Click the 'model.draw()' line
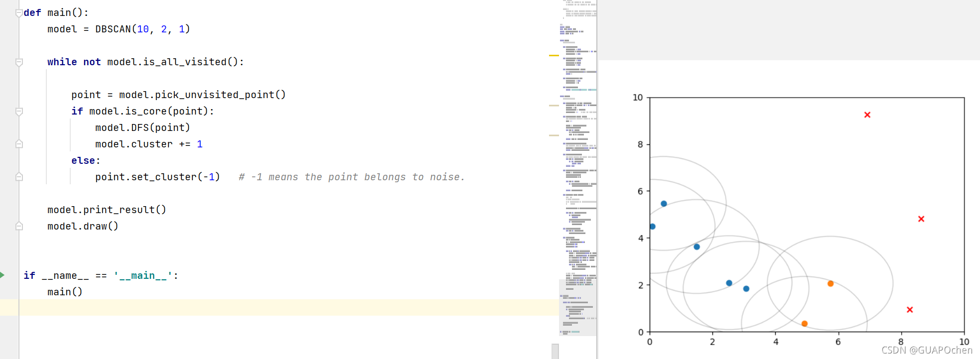 pos(83,226)
